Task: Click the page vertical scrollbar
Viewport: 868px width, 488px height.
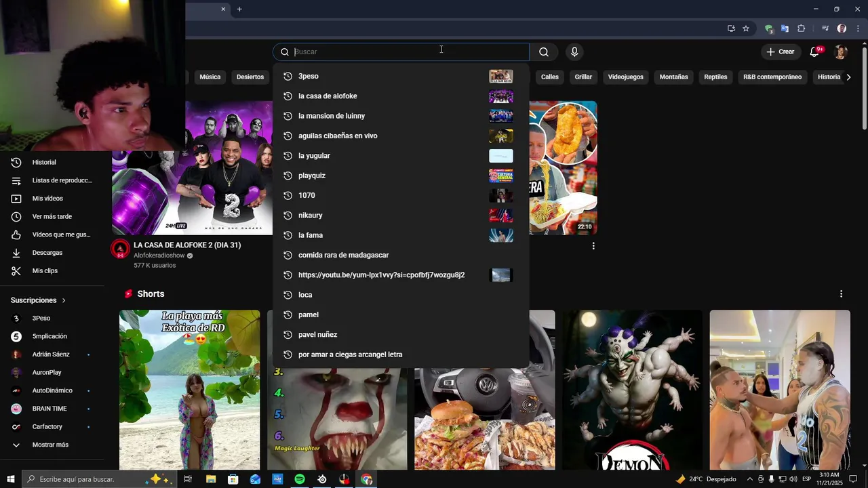Action: [x=864, y=88]
